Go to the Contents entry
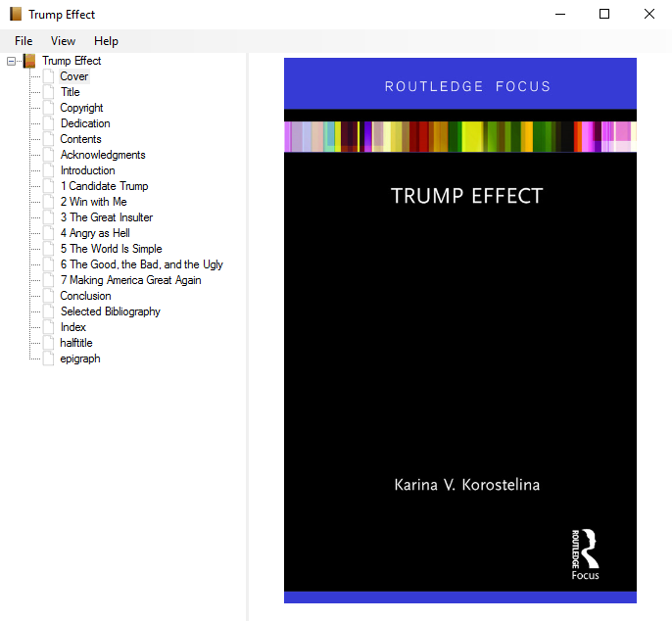672x621 pixels. point(80,139)
